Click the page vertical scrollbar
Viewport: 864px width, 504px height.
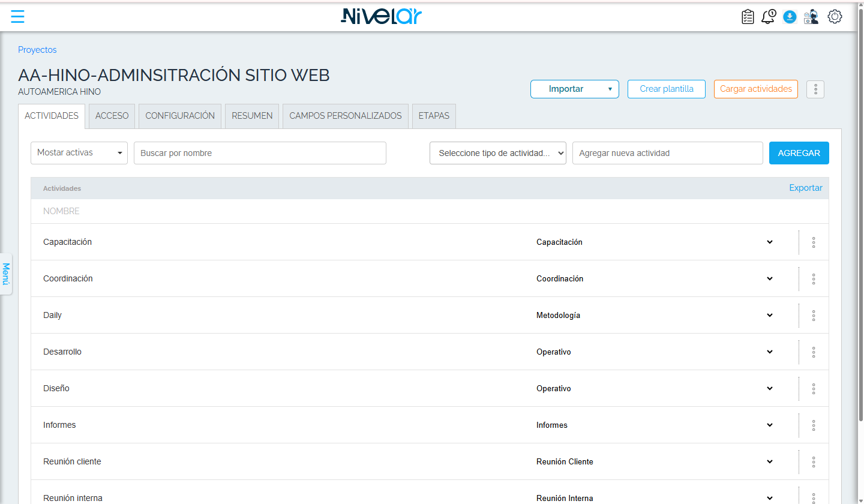[861, 216]
